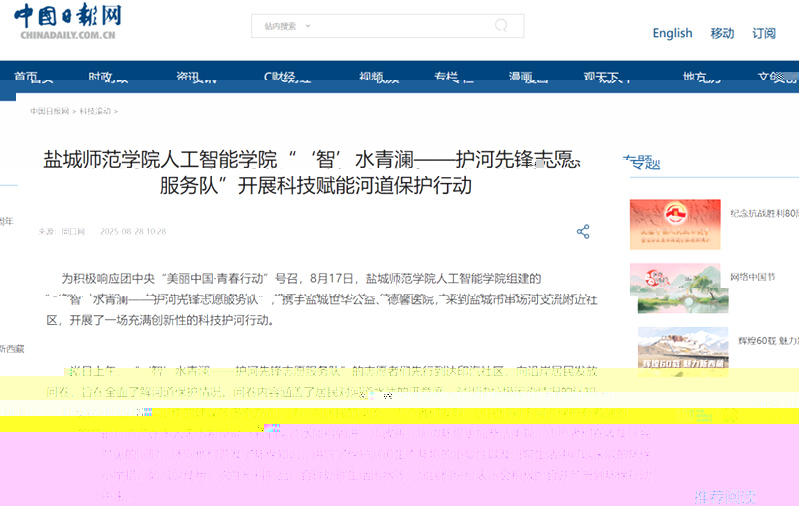Open the 时政 navigation tab
Screen dimensions: 799x506
click(x=101, y=77)
